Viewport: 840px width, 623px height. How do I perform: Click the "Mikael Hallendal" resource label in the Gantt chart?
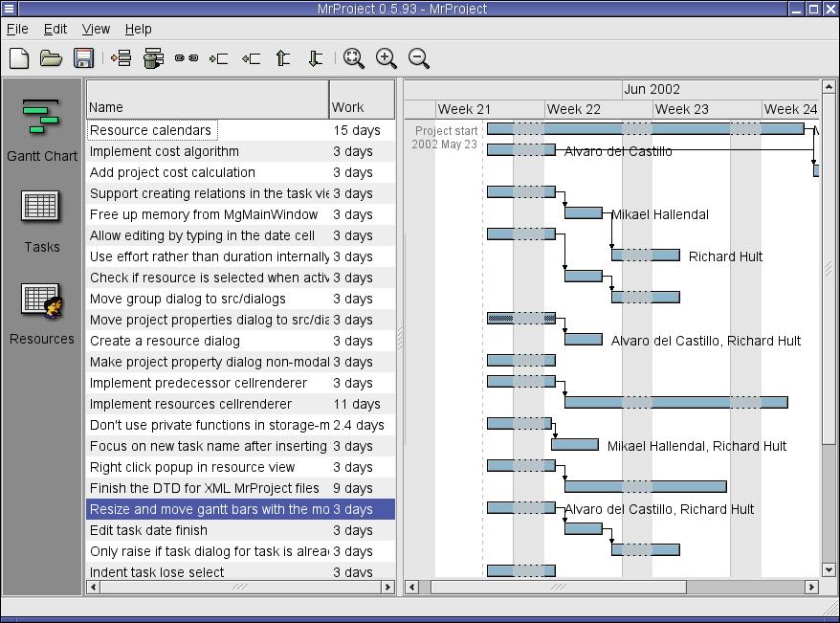[660, 214]
